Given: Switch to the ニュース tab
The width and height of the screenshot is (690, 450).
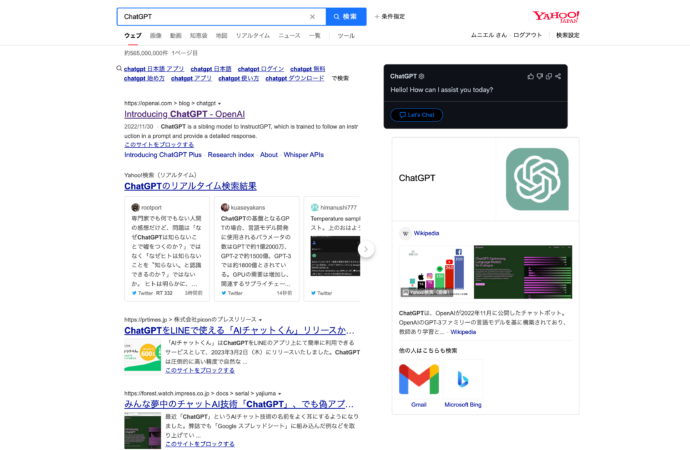Looking at the screenshot, I should (289, 36).
